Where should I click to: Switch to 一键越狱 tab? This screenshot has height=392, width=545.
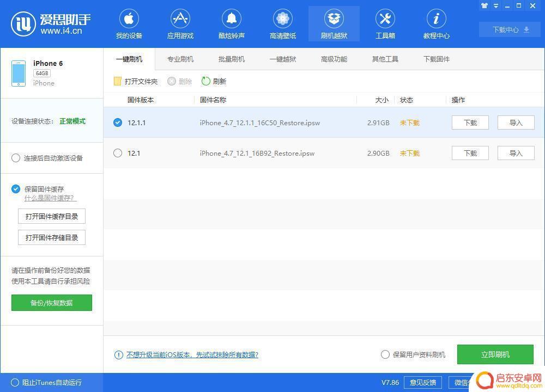coord(283,59)
